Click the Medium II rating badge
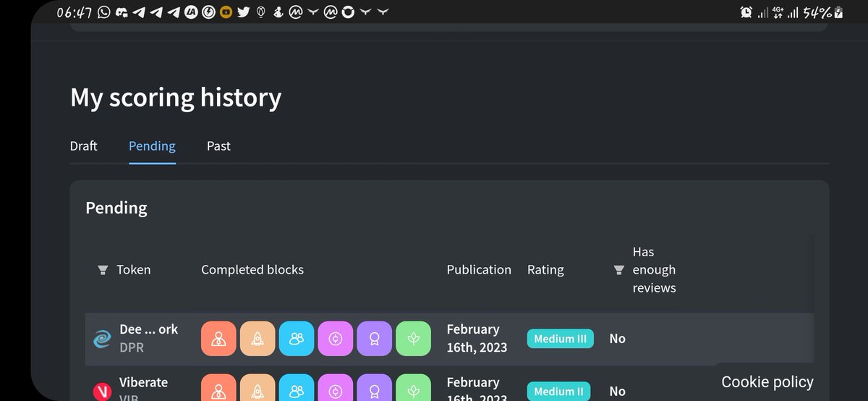This screenshot has height=401, width=868. [x=559, y=392]
